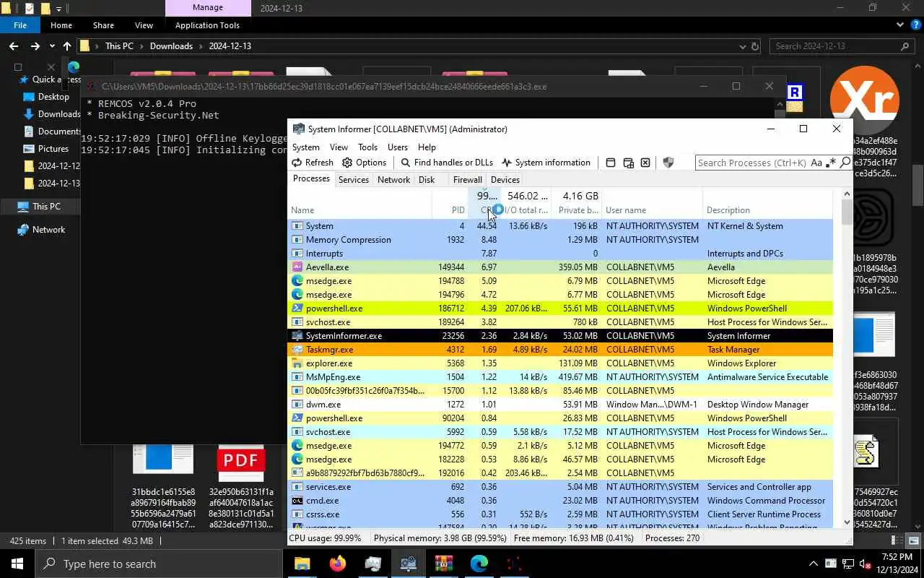Image resolution: width=924 pixels, height=578 pixels.
Task: Expand address bar history dropdown
Action: pos(743,46)
